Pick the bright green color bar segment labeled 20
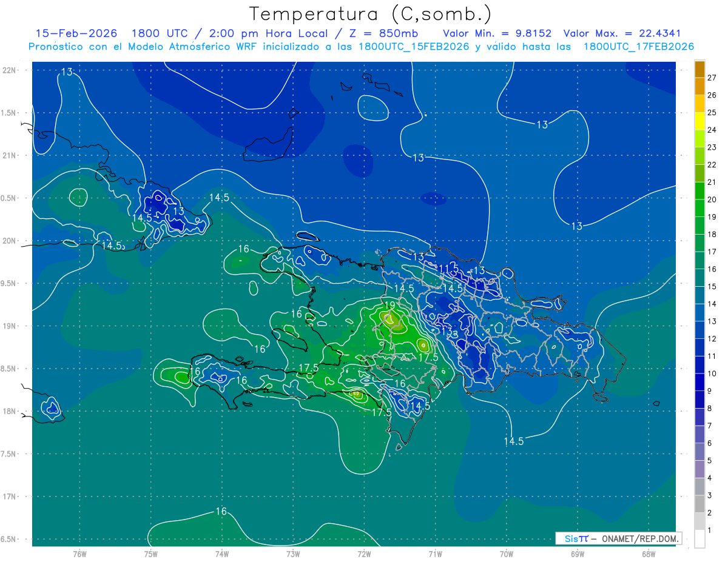The height and width of the screenshot is (562, 728). point(699,191)
